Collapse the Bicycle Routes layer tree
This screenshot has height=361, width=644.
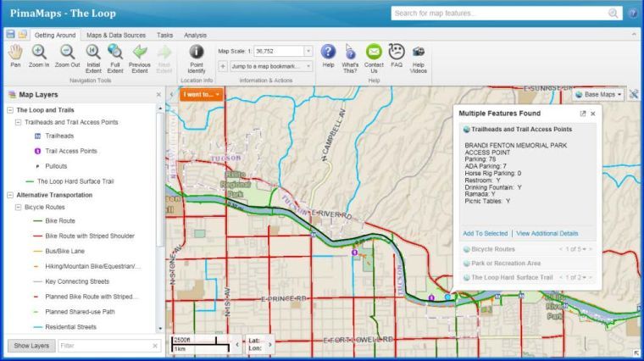(x=18, y=208)
